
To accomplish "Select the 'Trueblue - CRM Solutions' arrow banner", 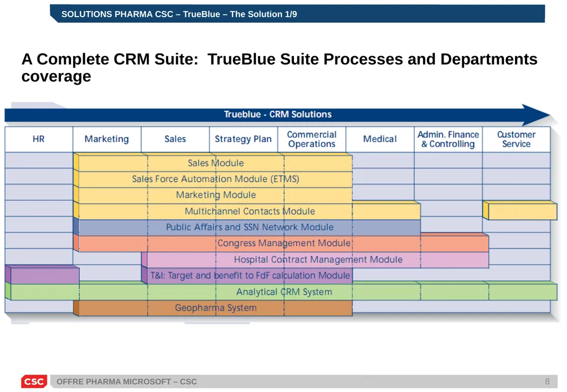I will tap(277, 114).
